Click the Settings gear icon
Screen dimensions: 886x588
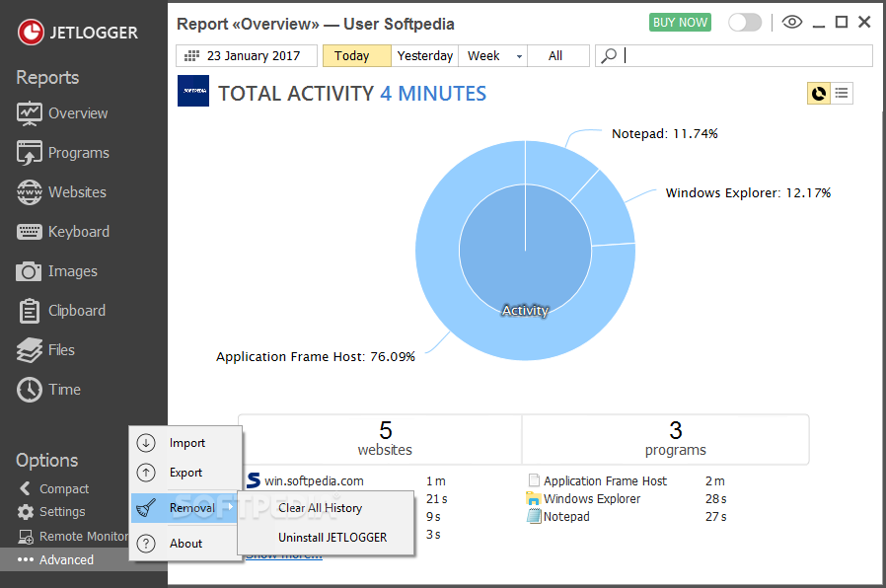pyautogui.click(x=26, y=512)
